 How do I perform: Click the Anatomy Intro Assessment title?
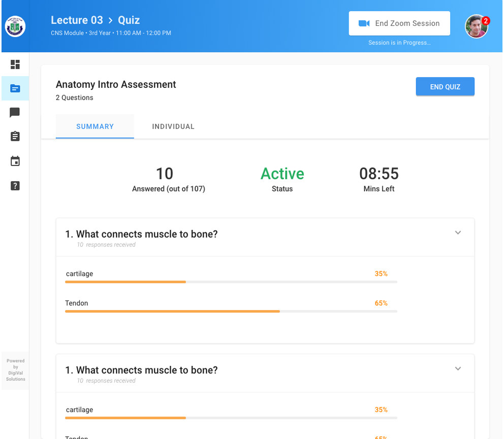[x=116, y=84]
